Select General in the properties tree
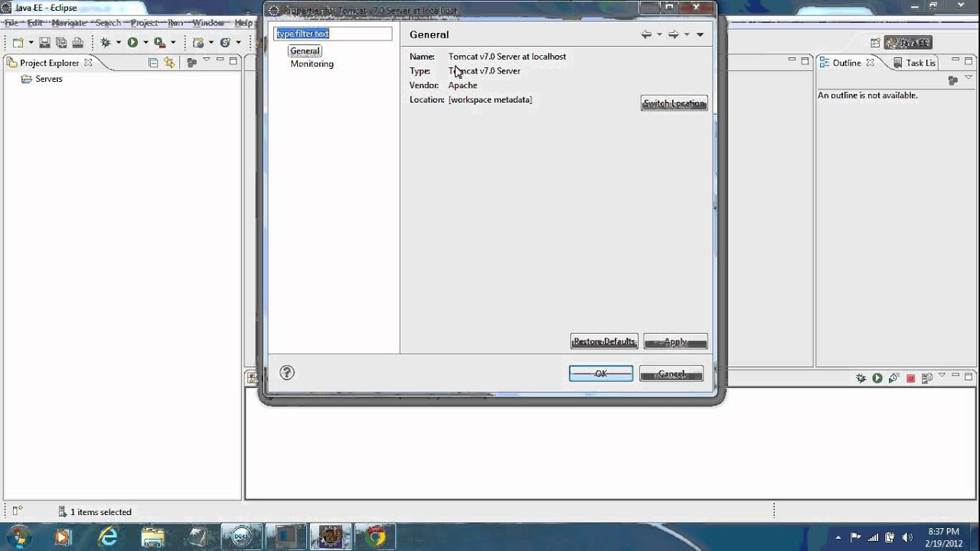980x551 pixels. [305, 51]
